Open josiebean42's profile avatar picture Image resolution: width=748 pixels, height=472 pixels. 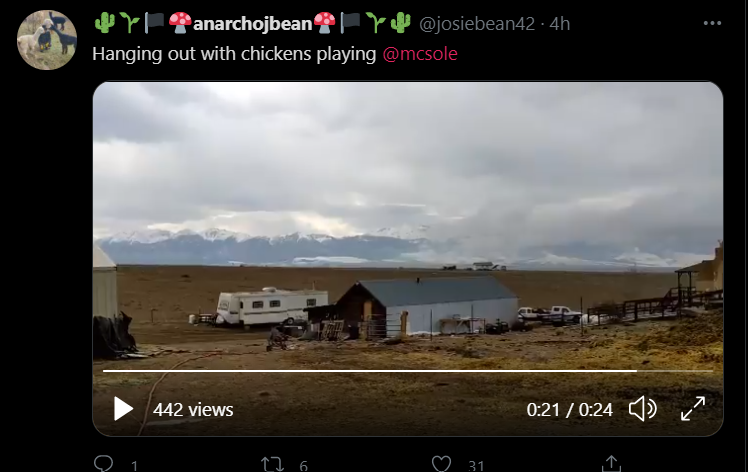pos(47,40)
